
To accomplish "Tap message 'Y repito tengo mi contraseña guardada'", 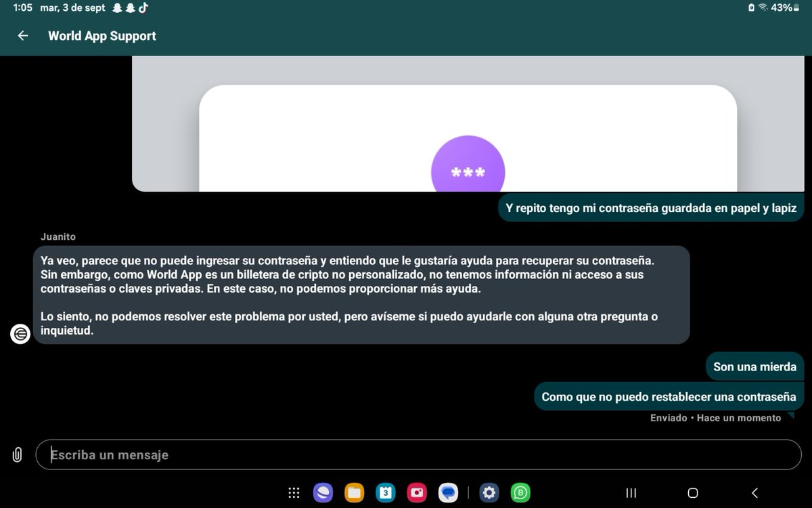I will [x=651, y=208].
